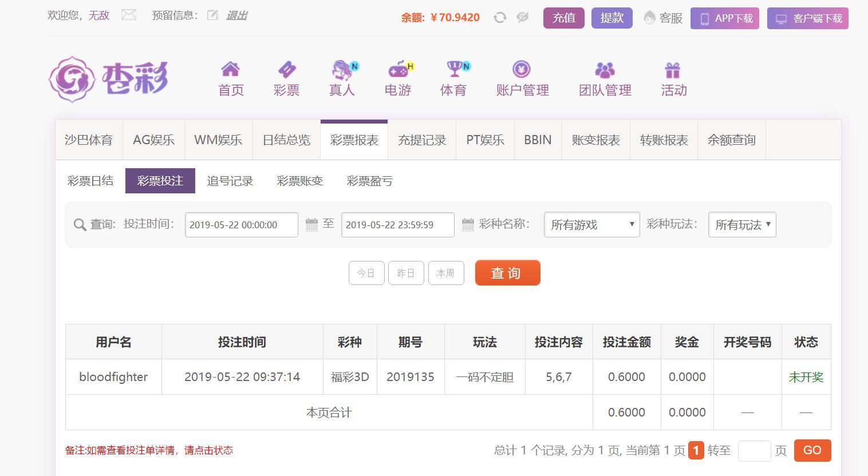
Task: Open start date calendar icon
Action: (x=311, y=224)
